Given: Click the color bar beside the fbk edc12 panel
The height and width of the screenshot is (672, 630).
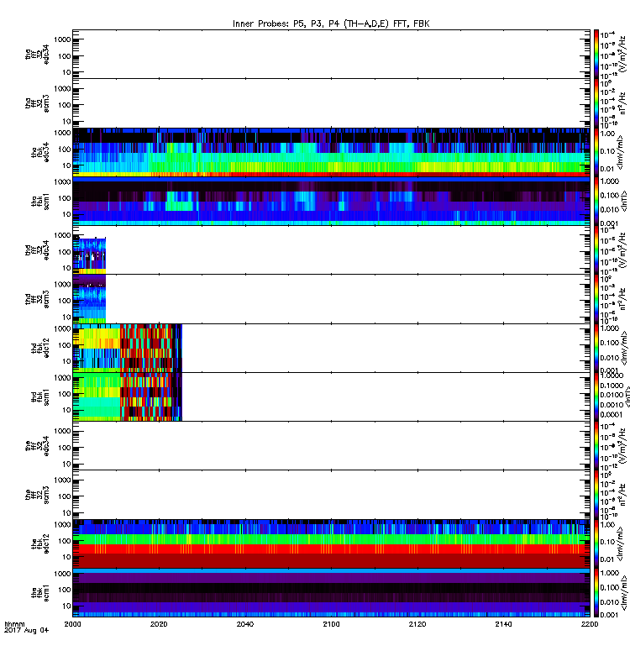Looking at the screenshot, I should pyautogui.click(x=596, y=543).
